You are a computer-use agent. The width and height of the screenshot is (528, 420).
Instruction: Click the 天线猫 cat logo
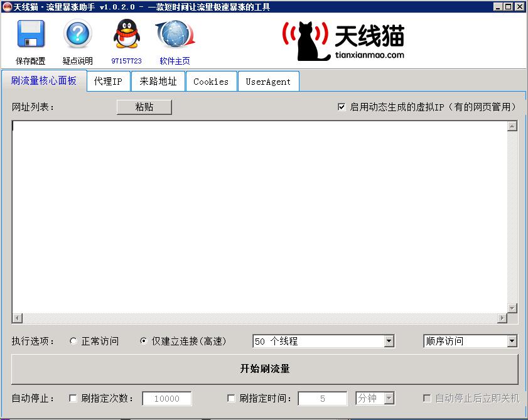point(343,41)
